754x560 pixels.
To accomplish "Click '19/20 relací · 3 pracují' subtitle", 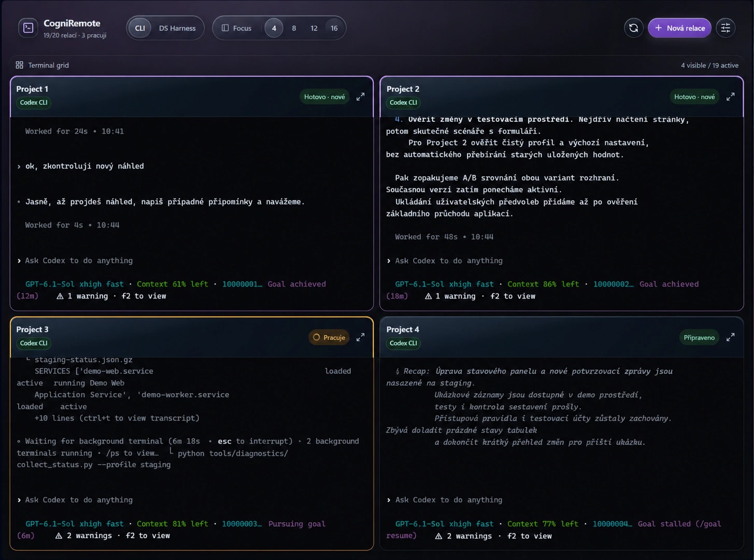I will tap(75, 35).
